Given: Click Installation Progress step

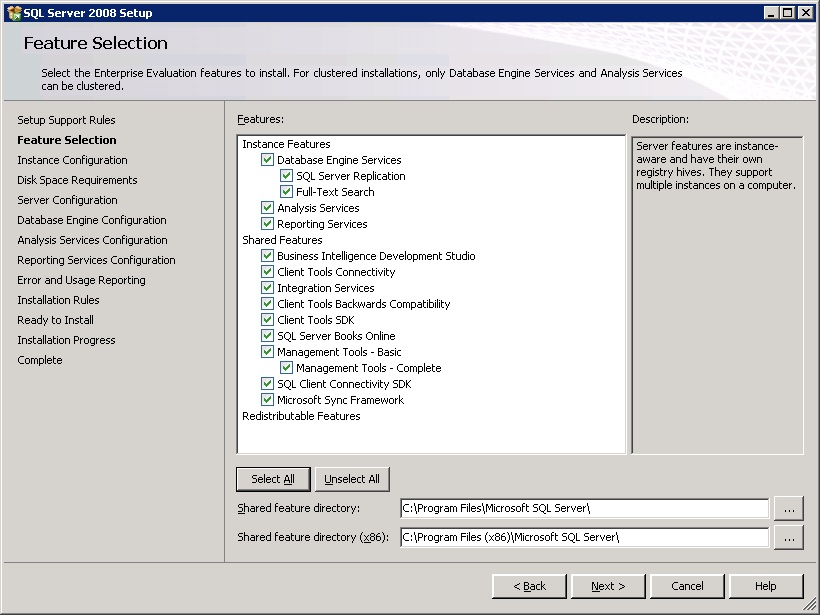Looking at the screenshot, I should click(x=66, y=340).
